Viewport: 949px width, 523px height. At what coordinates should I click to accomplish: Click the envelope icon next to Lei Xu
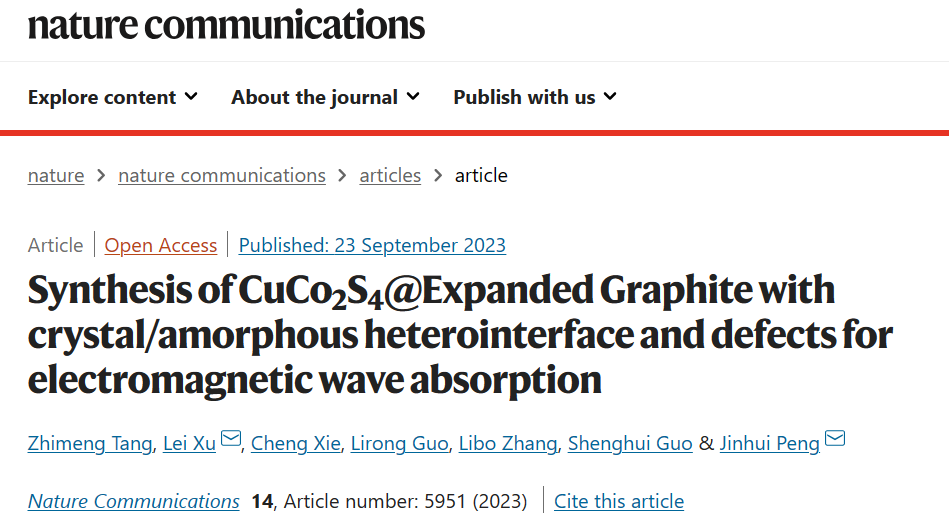pos(231,438)
